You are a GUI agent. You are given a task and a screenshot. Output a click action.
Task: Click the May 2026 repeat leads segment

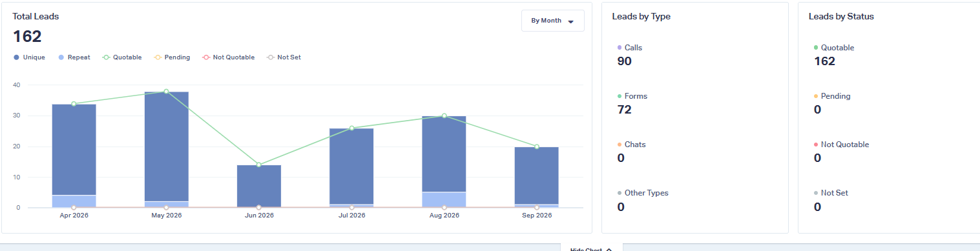pyautogui.click(x=167, y=205)
